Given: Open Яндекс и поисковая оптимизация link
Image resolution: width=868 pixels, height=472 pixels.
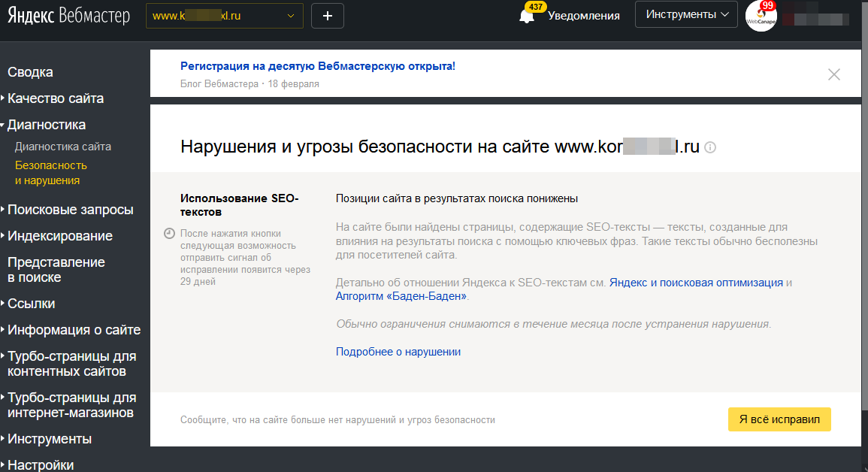Looking at the screenshot, I should pyautogui.click(x=696, y=283).
